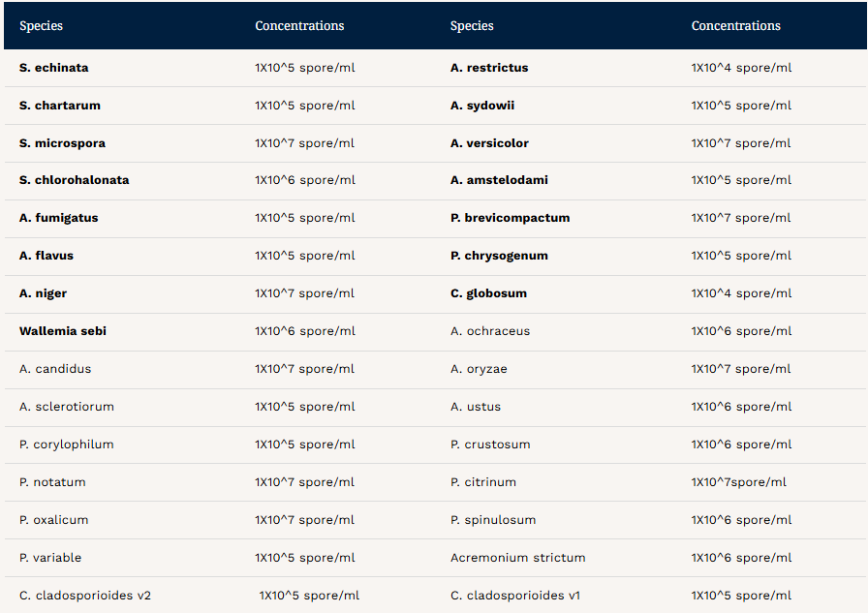Select the C. cladosporioides v1 cell
This screenshot has width=868, height=613.
tap(515, 596)
